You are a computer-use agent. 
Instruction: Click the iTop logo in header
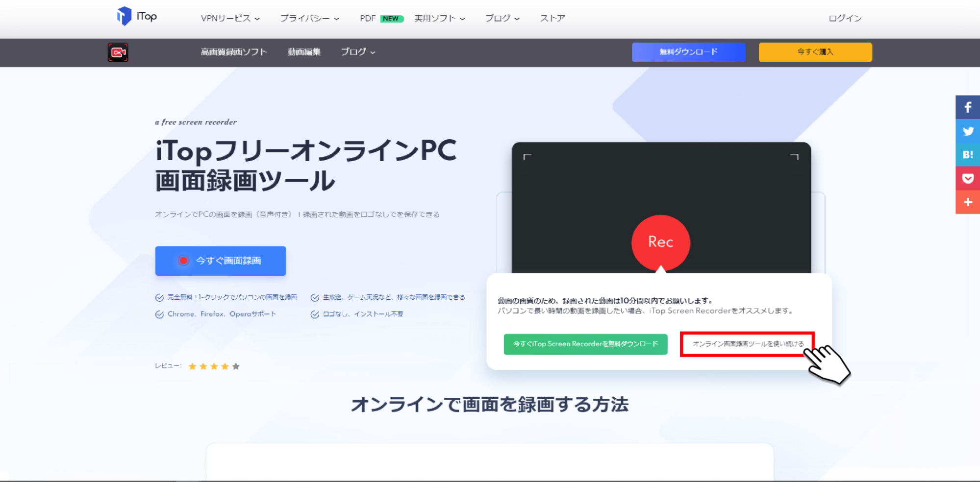point(137,16)
